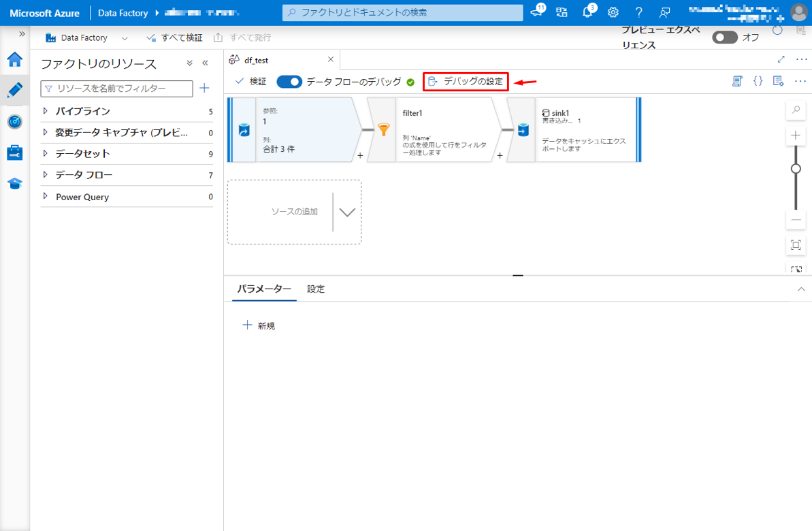812x531 pixels.
Task: Expand the データセット tree node
Action: point(46,154)
